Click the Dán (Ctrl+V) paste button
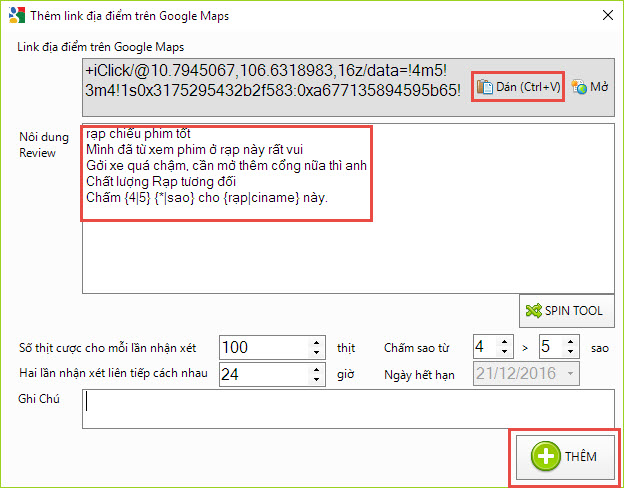 click(x=518, y=87)
